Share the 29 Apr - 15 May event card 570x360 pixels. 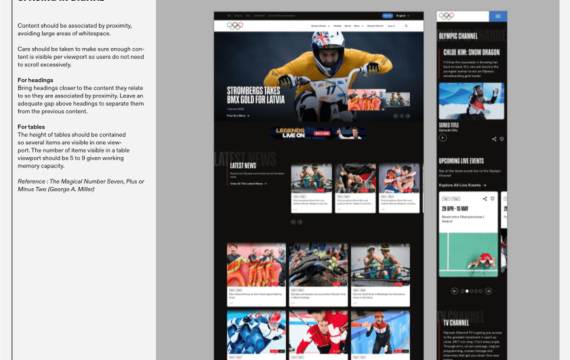[x=485, y=199]
